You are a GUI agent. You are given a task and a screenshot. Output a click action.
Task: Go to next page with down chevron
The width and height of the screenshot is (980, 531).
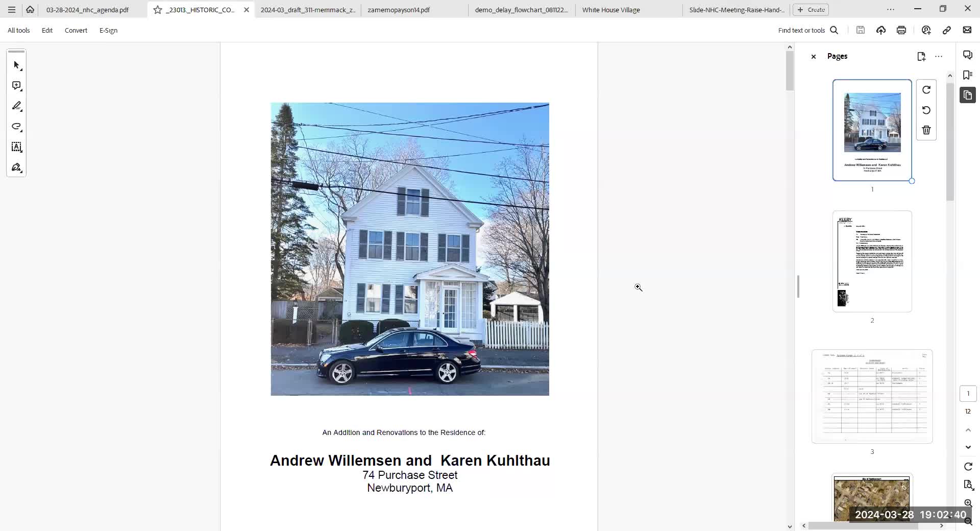[x=968, y=447]
